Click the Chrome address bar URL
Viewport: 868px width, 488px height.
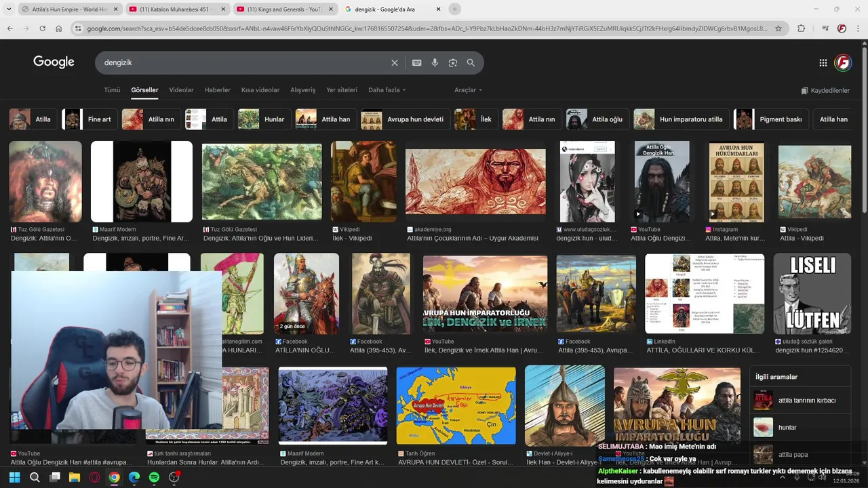[x=427, y=28]
